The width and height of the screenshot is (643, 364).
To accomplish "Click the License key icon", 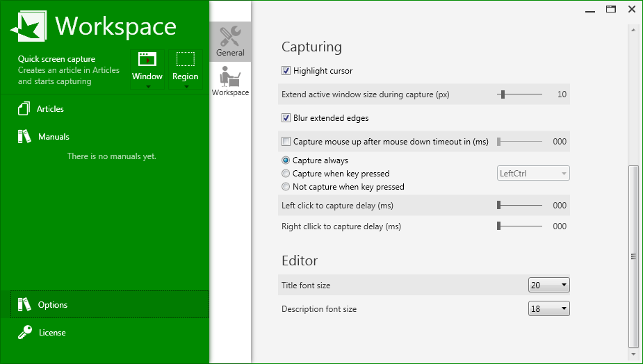I will 24,333.
